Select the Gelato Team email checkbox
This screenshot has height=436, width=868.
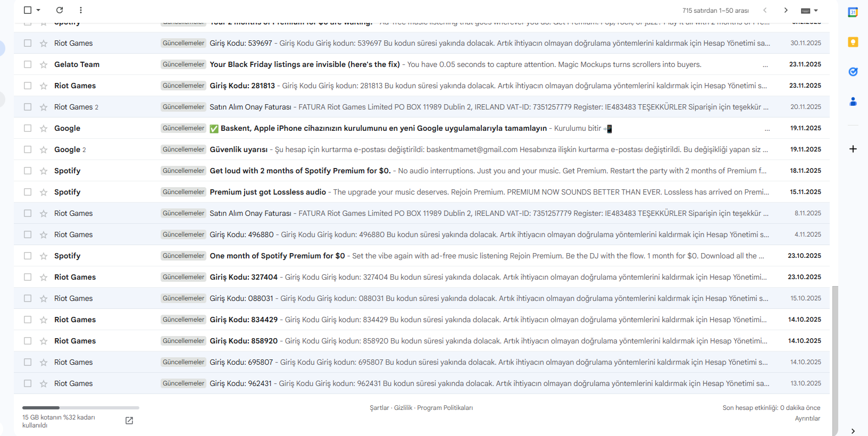pos(28,64)
